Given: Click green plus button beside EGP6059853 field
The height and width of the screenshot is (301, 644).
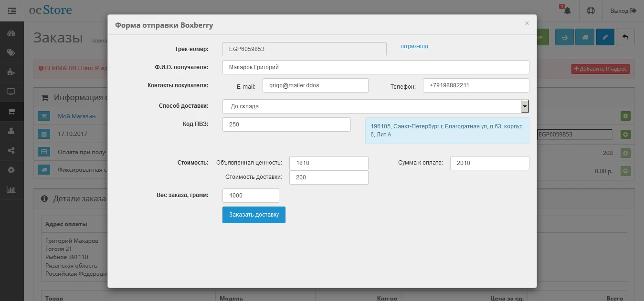Looking at the screenshot, I should pos(625,135).
